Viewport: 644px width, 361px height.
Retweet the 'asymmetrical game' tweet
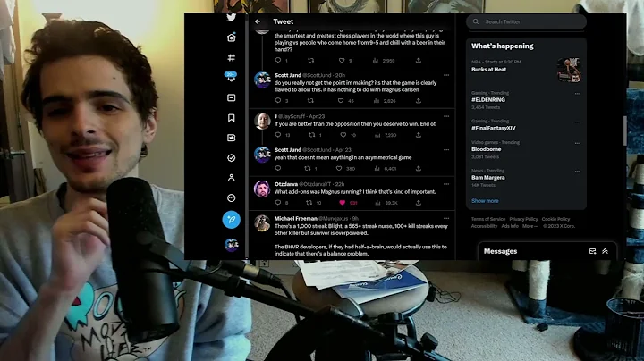tap(307, 168)
